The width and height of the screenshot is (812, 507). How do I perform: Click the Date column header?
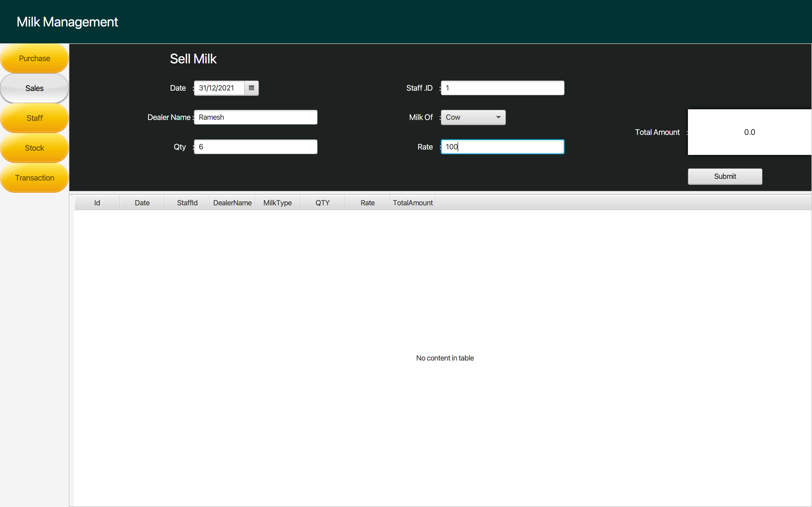tap(142, 203)
